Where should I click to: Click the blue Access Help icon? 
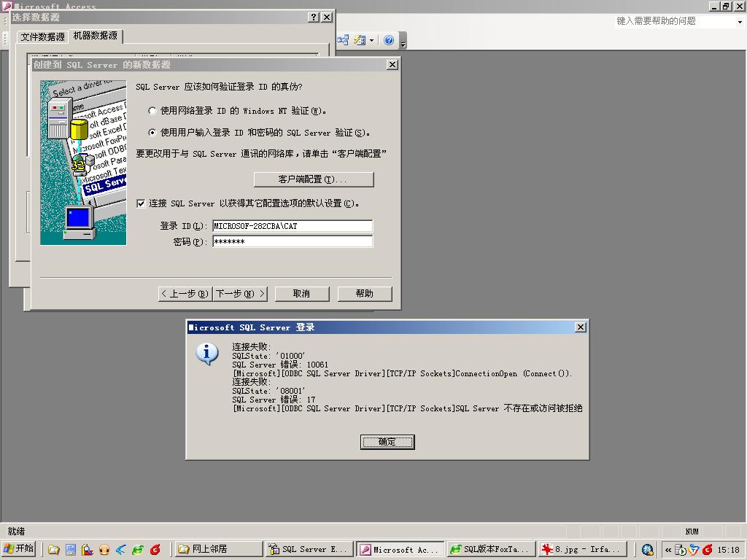(389, 41)
